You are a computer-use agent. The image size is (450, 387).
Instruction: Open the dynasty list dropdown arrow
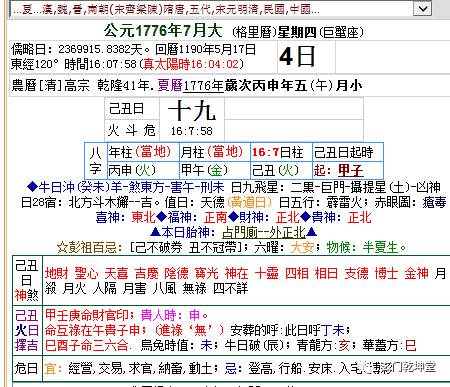pyautogui.click(x=422, y=8)
